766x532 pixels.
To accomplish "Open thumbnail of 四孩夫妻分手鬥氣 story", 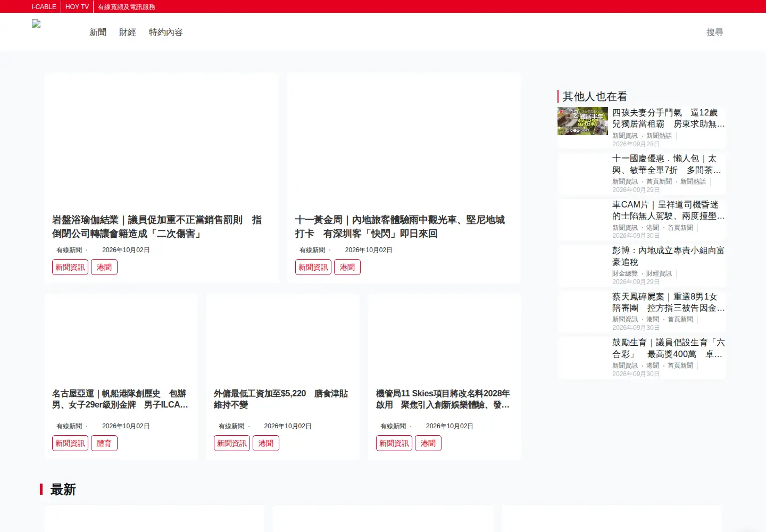I will coord(582,121).
